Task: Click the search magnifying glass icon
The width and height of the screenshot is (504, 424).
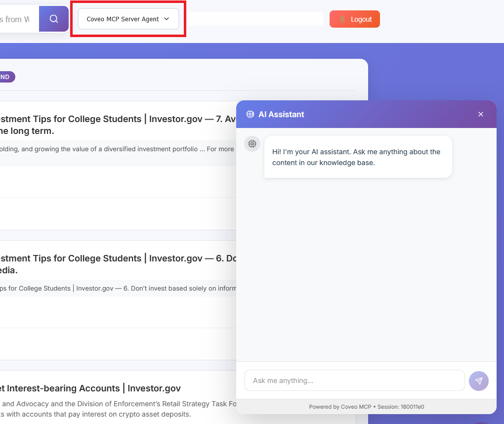Action: tap(53, 18)
